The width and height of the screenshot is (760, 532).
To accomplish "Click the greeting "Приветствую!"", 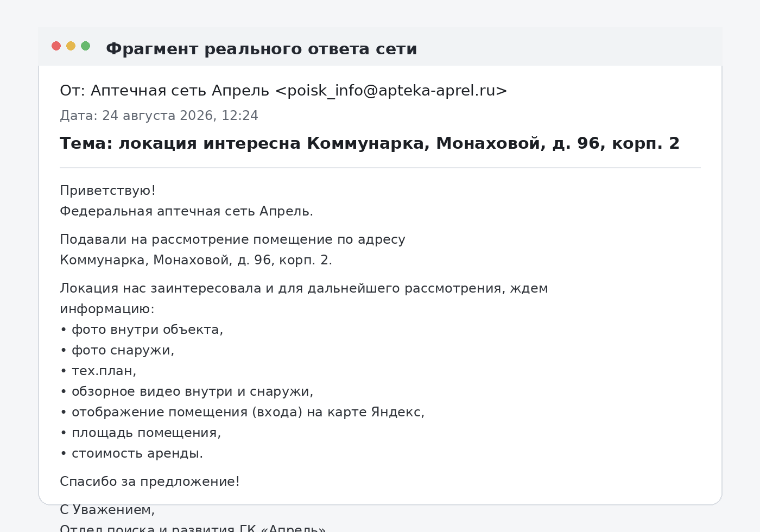I will click(108, 191).
